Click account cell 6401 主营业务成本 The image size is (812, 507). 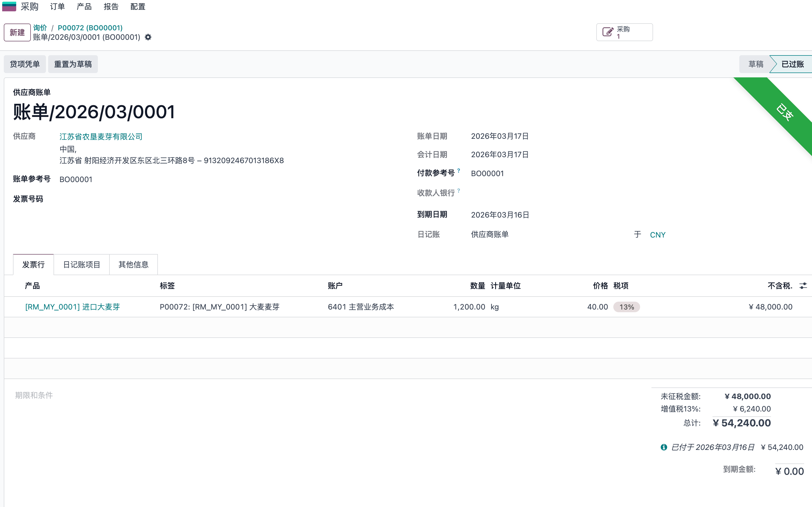click(x=361, y=307)
